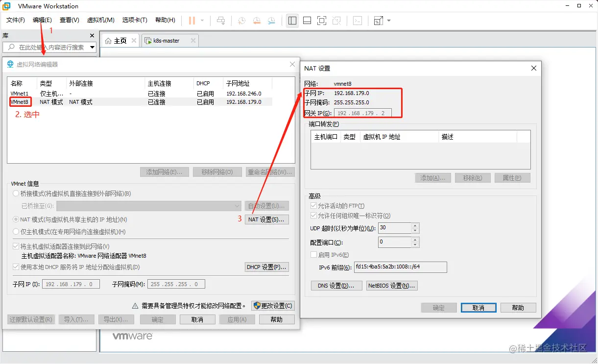Click the send Ctrl+Alt+Del toolbar icon
This screenshot has height=364, width=598.
click(x=221, y=21)
